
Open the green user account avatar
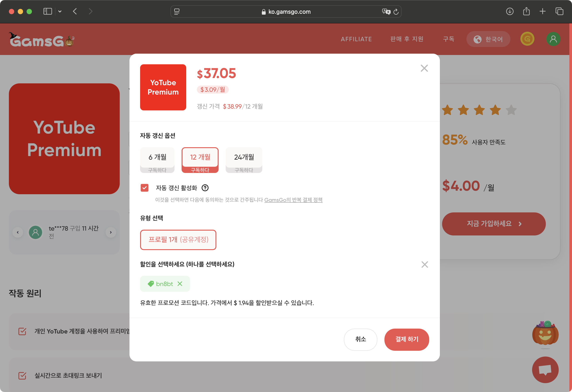pyautogui.click(x=553, y=39)
